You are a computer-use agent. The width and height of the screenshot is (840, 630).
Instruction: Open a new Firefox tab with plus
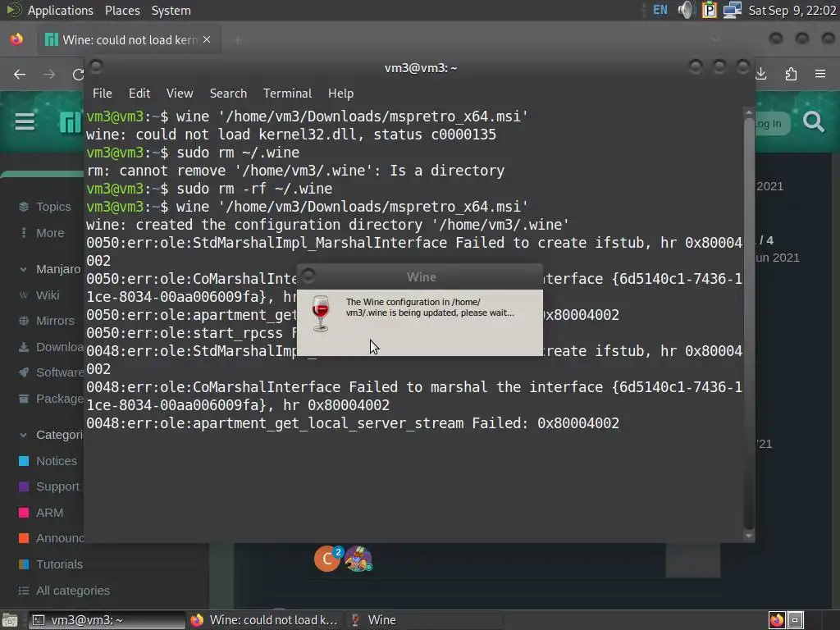click(237, 39)
